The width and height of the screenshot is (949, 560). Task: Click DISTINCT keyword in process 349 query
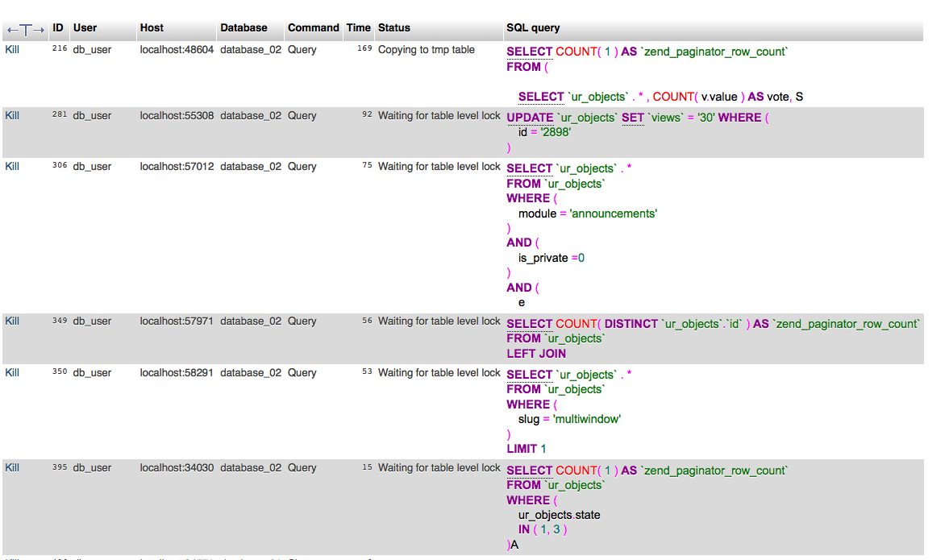(631, 324)
